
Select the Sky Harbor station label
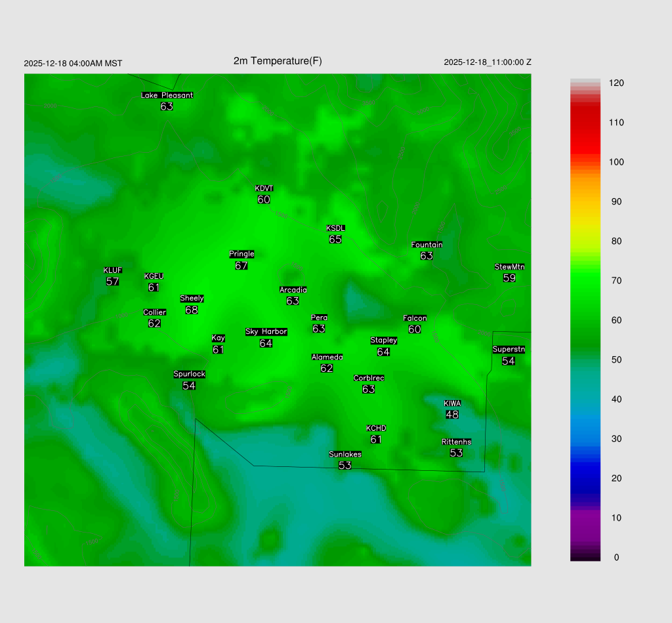(x=266, y=332)
